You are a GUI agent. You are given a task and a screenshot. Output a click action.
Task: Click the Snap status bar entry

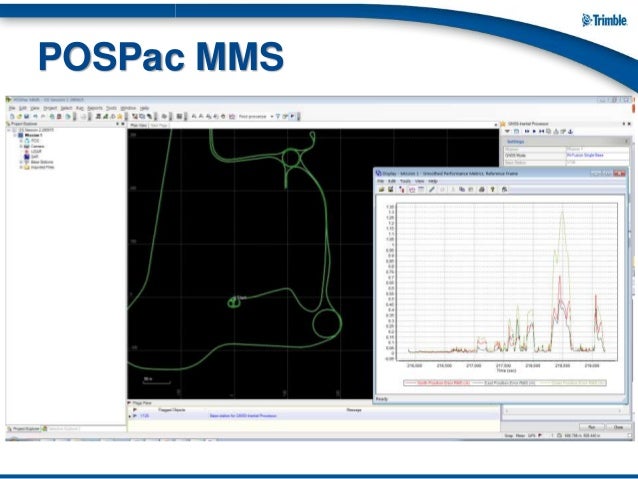click(509, 435)
